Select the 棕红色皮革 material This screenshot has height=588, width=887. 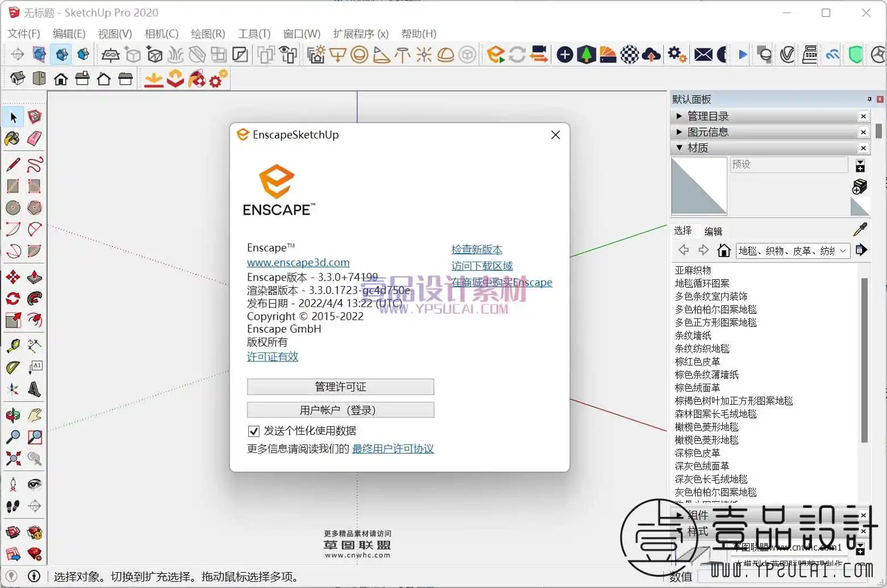click(697, 362)
